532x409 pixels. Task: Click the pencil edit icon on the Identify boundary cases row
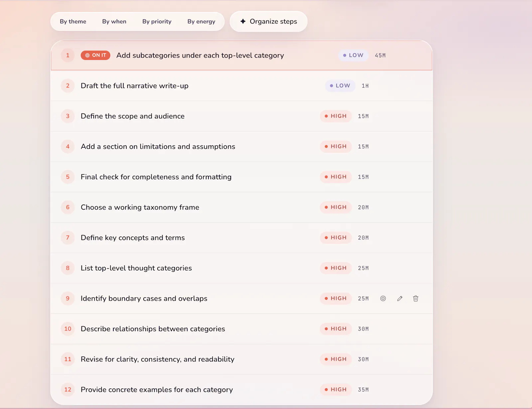[x=400, y=299]
